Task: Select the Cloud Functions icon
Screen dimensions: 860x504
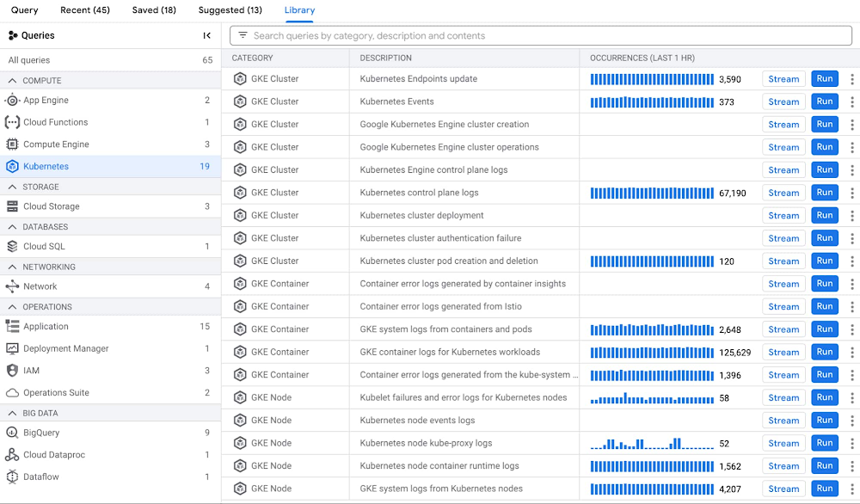Action: [11, 121]
